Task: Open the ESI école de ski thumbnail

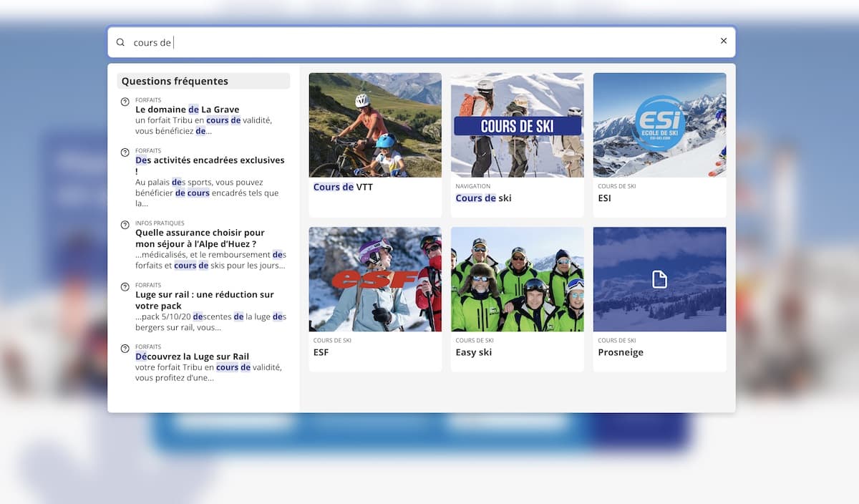Action: click(660, 125)
